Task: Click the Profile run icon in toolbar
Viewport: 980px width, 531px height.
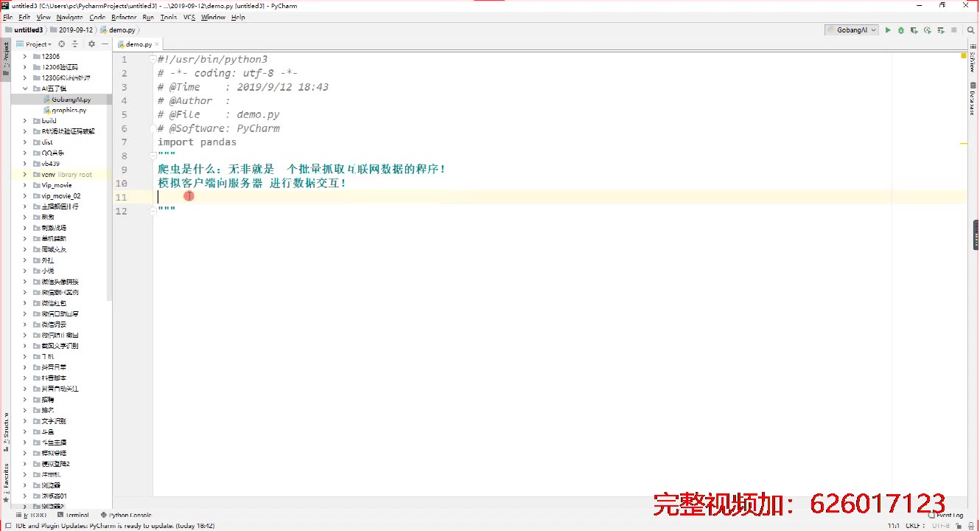Action: (x=927, y=30)
